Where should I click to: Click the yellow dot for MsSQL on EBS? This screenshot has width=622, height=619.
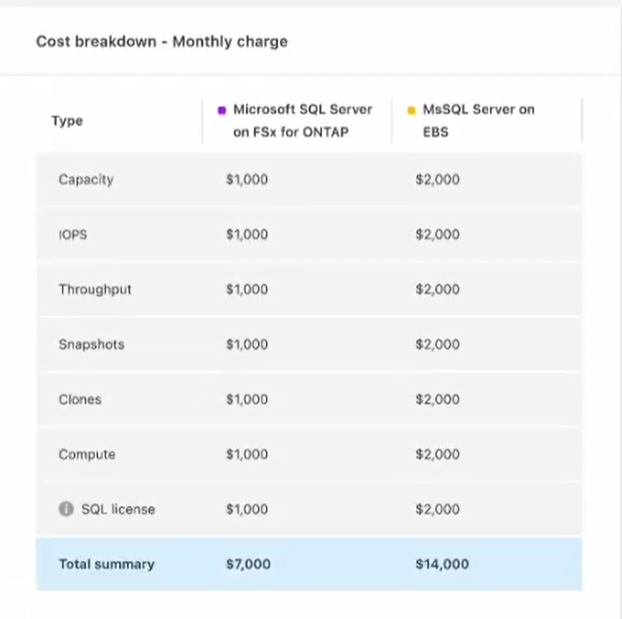[411, 110]
